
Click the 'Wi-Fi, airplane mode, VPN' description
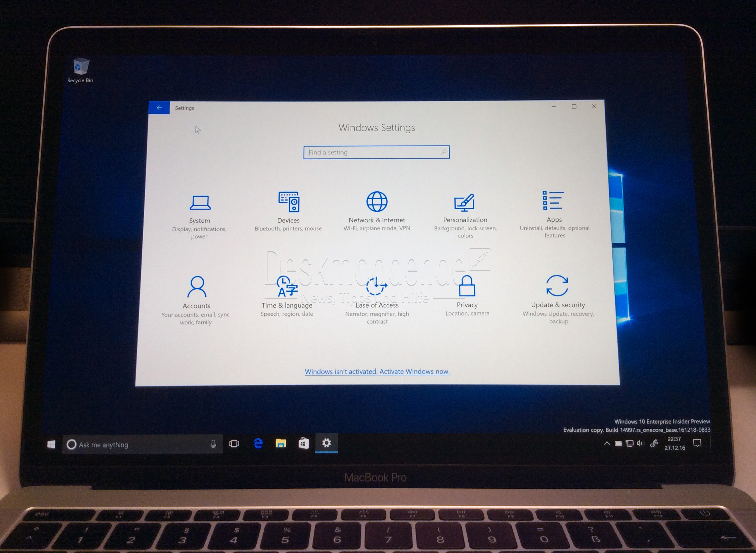tap(377, 228)
